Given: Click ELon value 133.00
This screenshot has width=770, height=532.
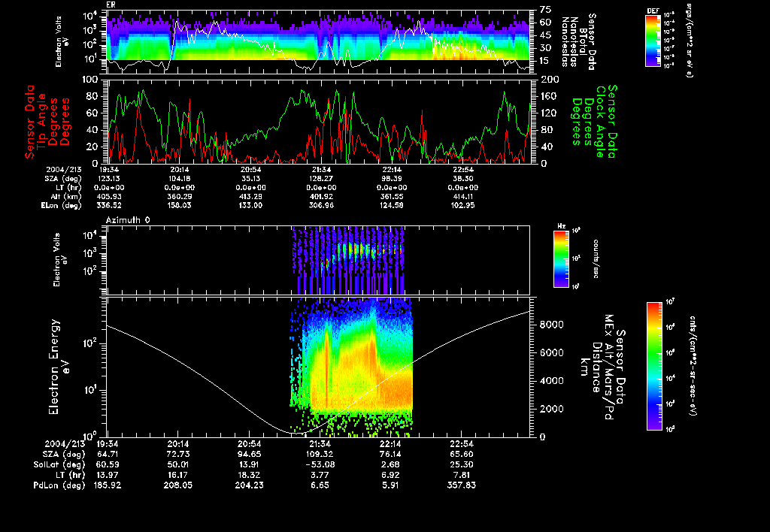Looking at the screenshot, I should click(x=250, y=206).
